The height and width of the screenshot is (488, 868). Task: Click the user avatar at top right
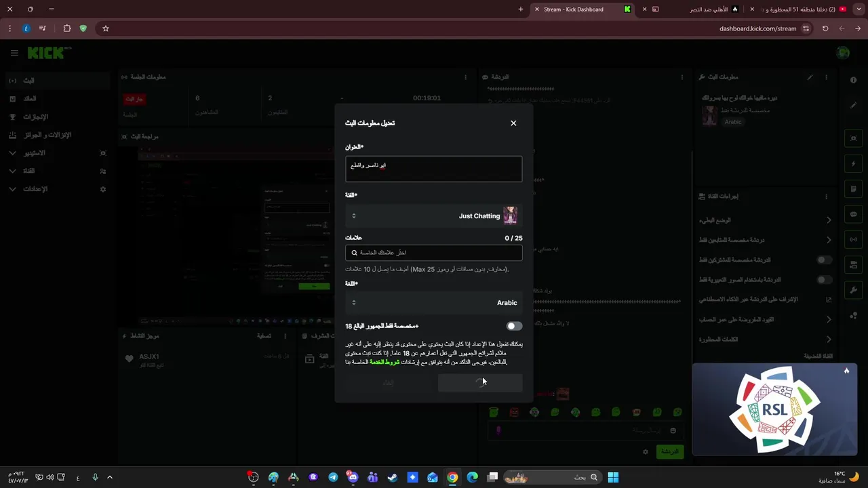[x=843, y=53]
